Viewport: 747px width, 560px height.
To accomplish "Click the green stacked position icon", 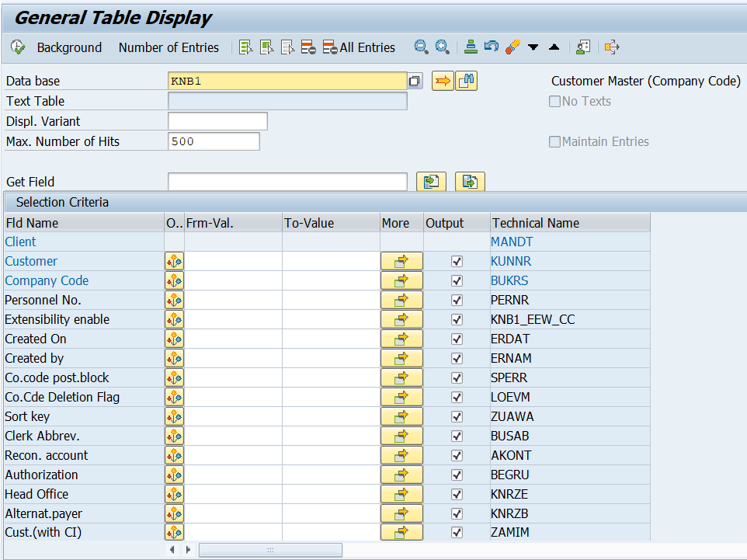I will pyautogui.click(x=471, y=47).
